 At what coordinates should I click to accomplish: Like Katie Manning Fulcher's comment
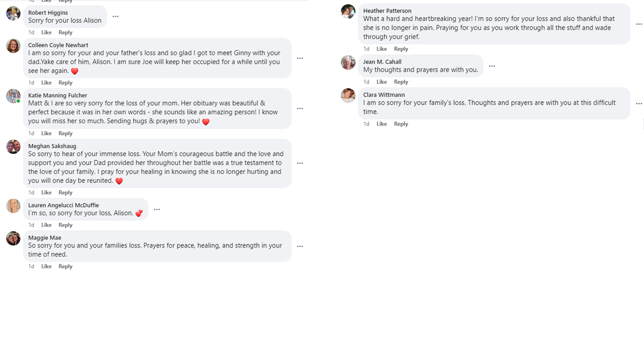pos(46,134)
